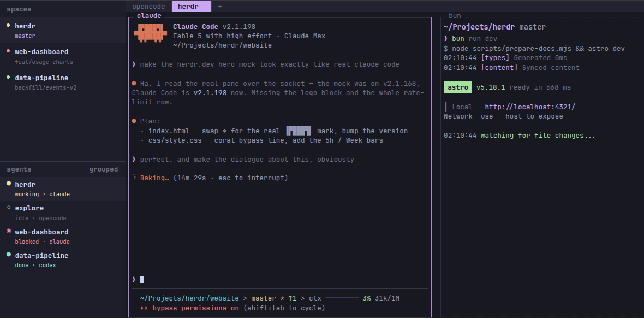
Task: Click the agents section header
Action: click(19, 169)
